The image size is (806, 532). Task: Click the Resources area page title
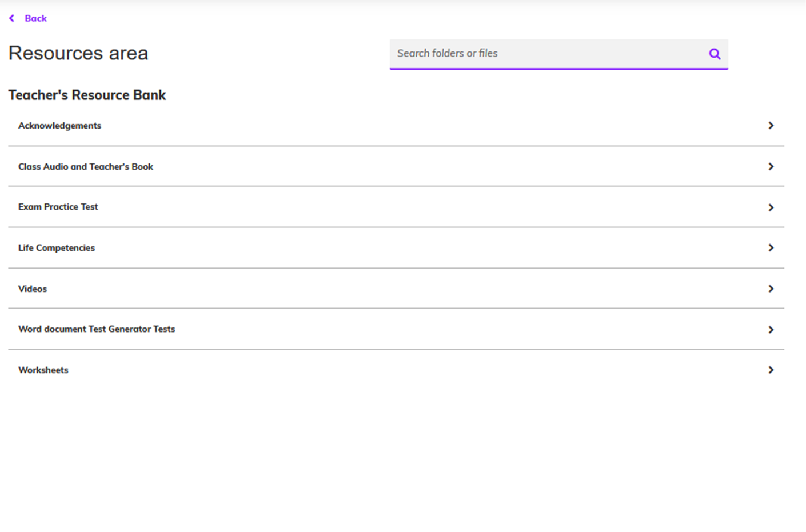tap(78, 53)
